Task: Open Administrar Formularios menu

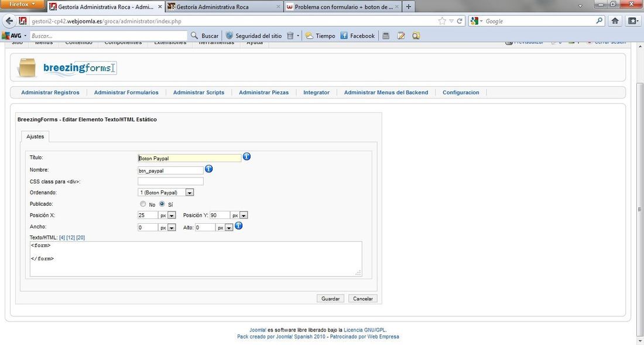Action: 126,93
